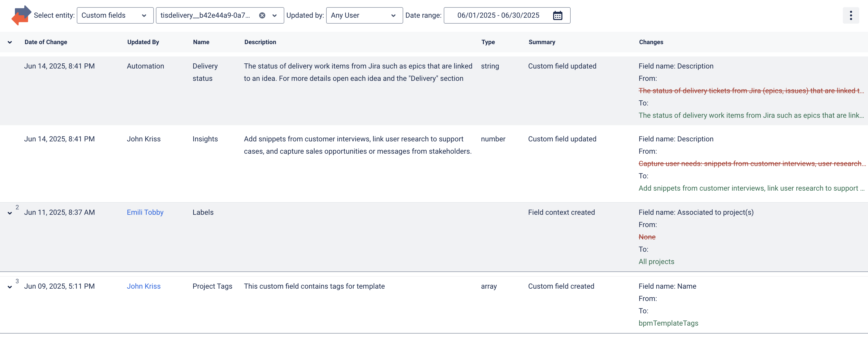Sort by Date of Change column
The image size is (868, 351).
(46, 42)
